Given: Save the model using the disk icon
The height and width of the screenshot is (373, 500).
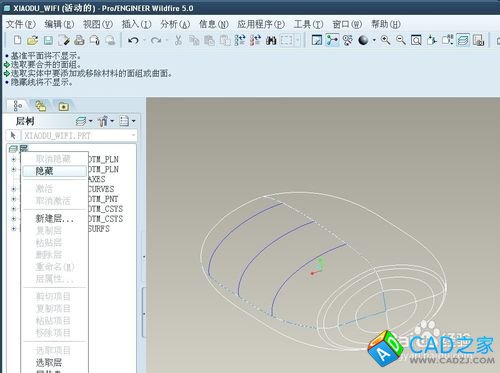Looking at the screenshot, I should pyautogui.click(x=48, y=40).
